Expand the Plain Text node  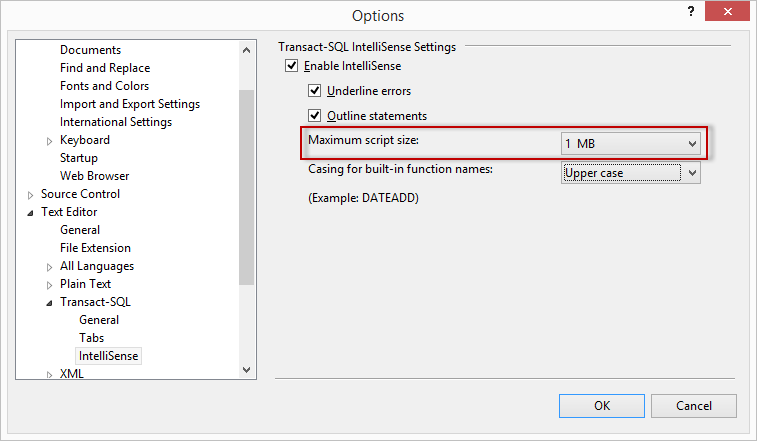tap(50, 285)
